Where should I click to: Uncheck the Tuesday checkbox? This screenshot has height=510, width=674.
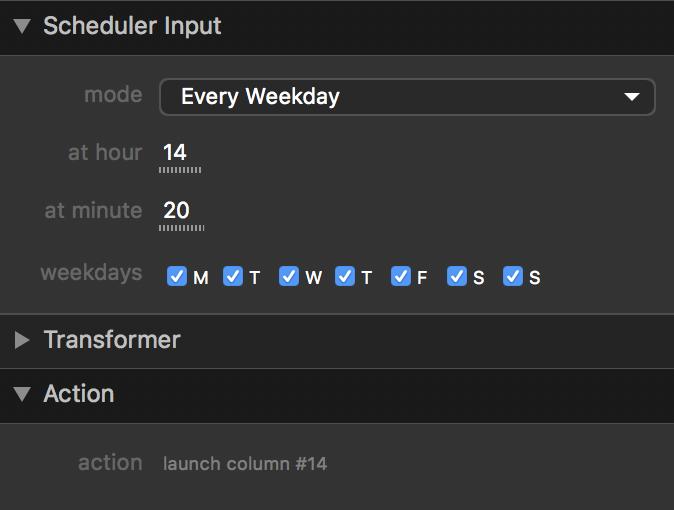point(233,277)
